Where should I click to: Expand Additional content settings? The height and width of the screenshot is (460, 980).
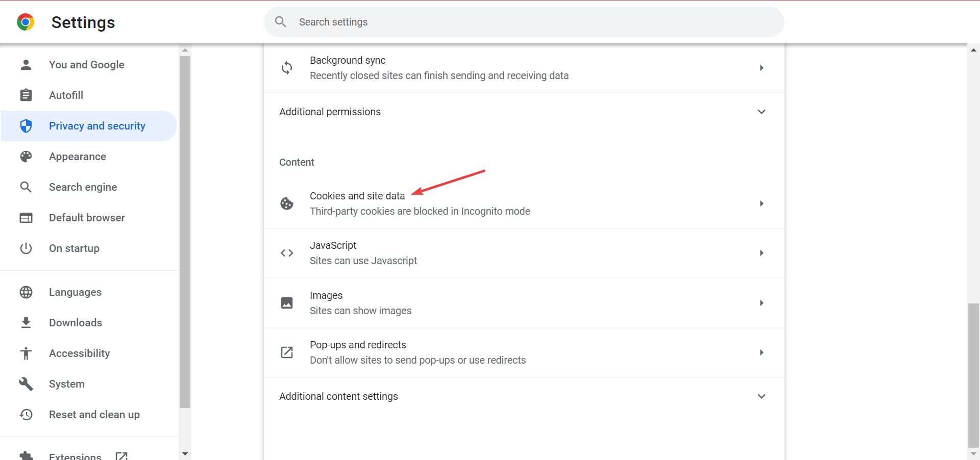761,396
